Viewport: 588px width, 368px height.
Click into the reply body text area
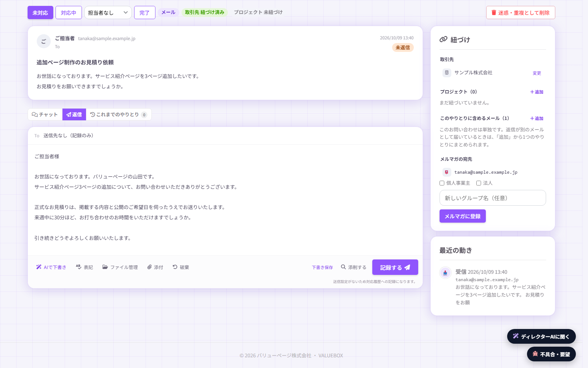click(225, 200)
